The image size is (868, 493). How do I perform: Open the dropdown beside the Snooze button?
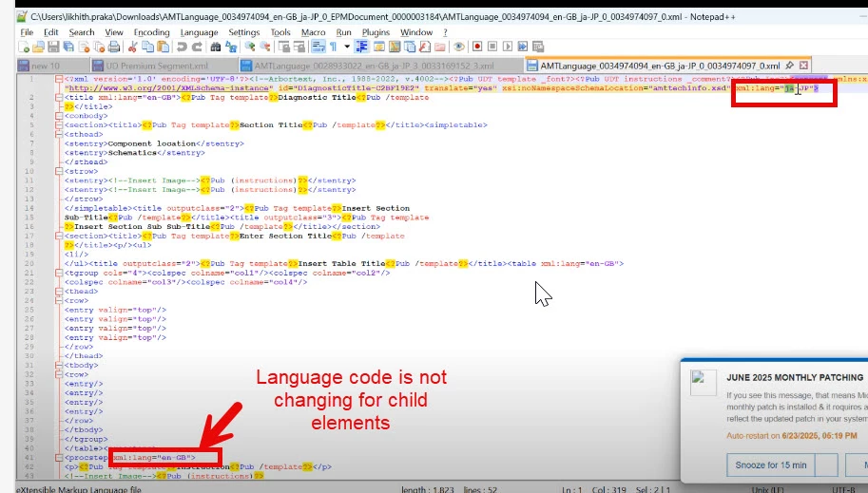point(826,465)
